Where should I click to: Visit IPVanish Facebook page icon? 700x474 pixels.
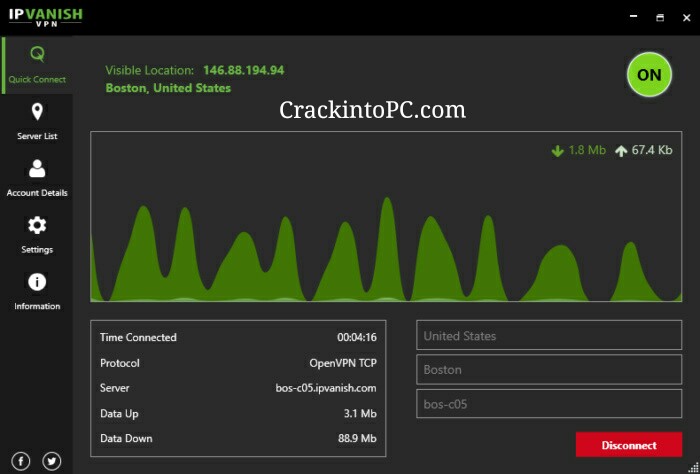[21, 461]
